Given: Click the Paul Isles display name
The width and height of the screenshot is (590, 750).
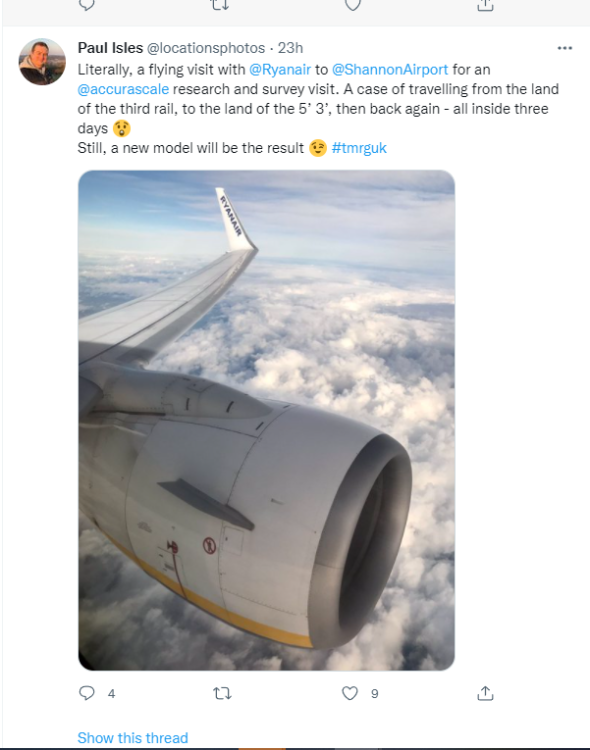Looking at the screenshot, I should coord(111,48).
